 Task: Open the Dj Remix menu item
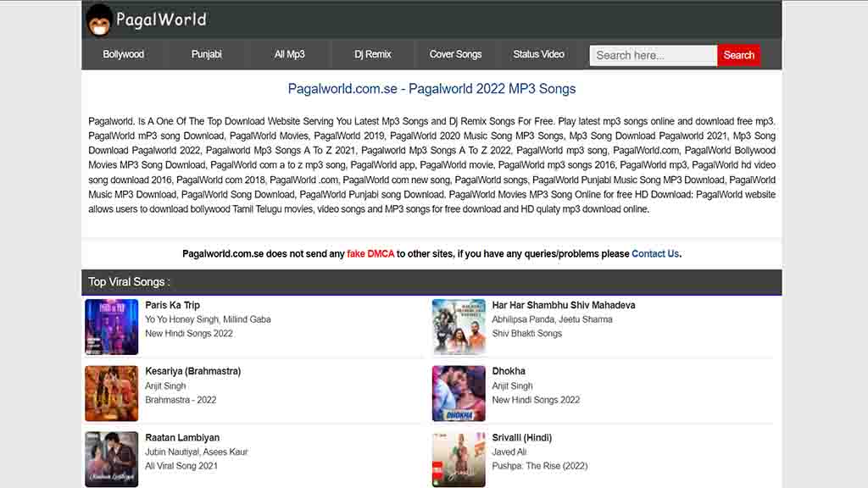[373, 54]
